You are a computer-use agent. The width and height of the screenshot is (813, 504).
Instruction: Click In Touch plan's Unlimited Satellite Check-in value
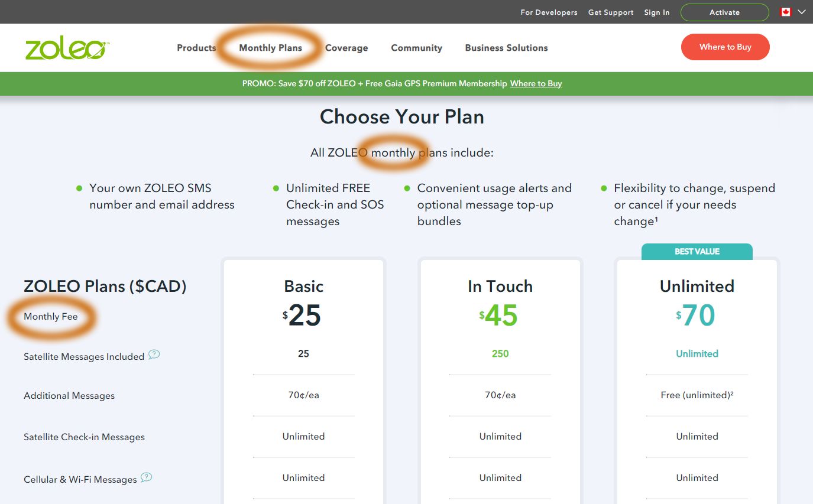point(500,437)
